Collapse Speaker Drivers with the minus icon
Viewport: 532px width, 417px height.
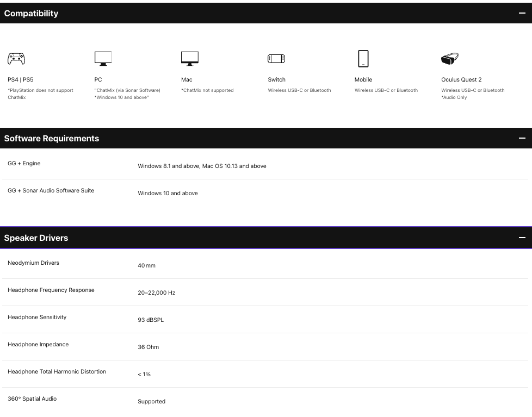point(522,238)
